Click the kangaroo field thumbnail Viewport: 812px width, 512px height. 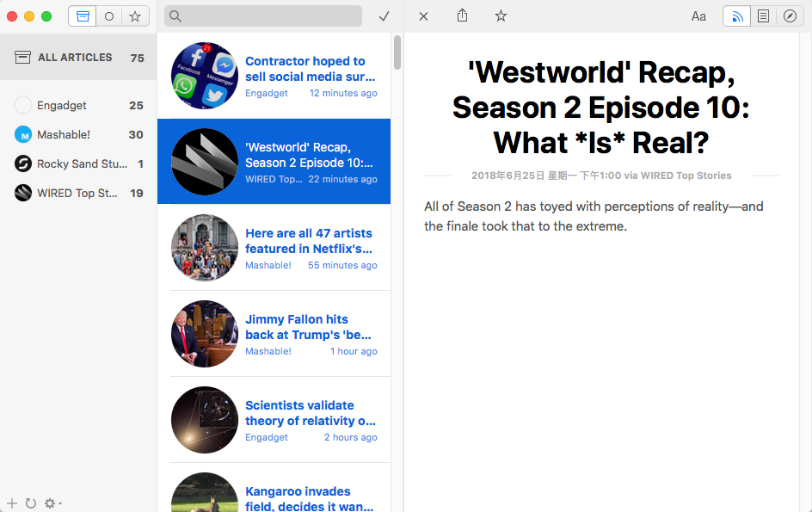coord(205,492)
